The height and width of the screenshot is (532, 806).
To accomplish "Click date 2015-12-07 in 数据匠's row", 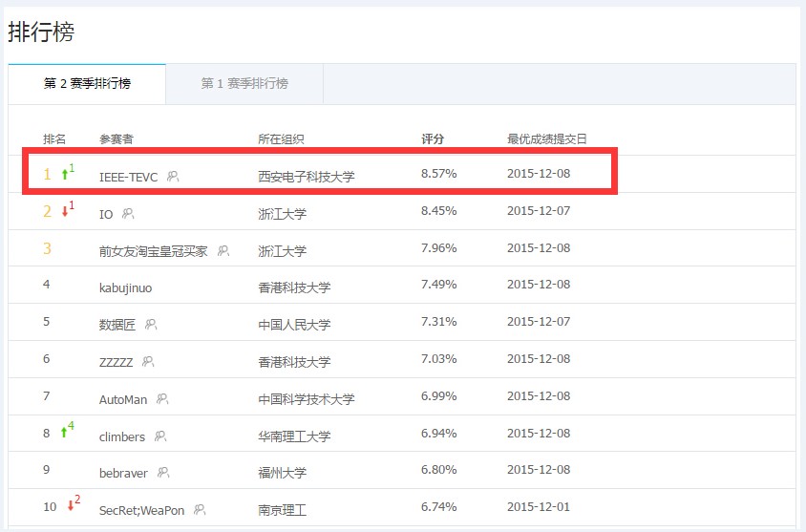I will point(539,322).
